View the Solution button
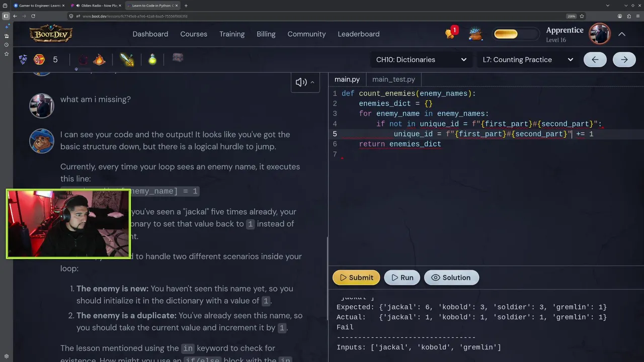Screen dimensions: 644x362 click(x=451, y=278)
